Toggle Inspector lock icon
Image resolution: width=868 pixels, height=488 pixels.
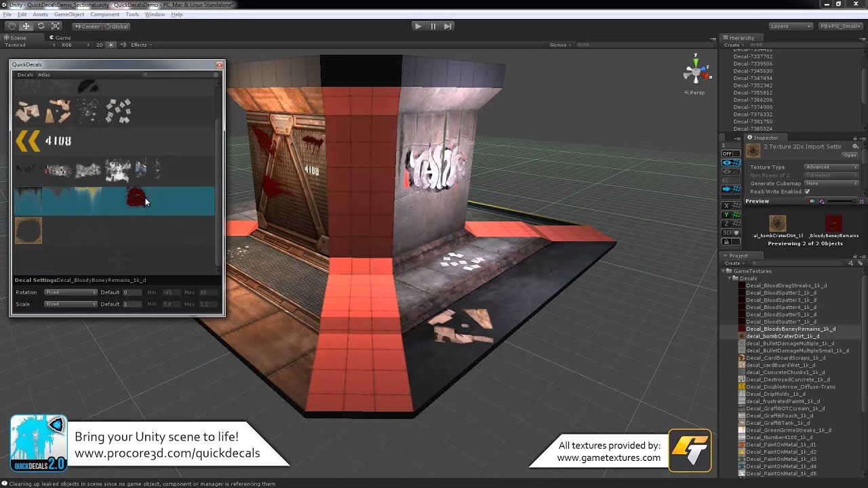pos(856,138)
